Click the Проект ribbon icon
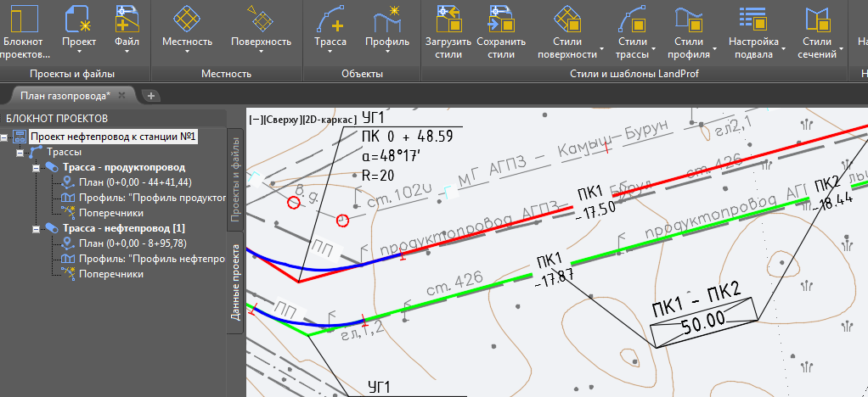The image size is (868, 397). [x=79, y=31]
